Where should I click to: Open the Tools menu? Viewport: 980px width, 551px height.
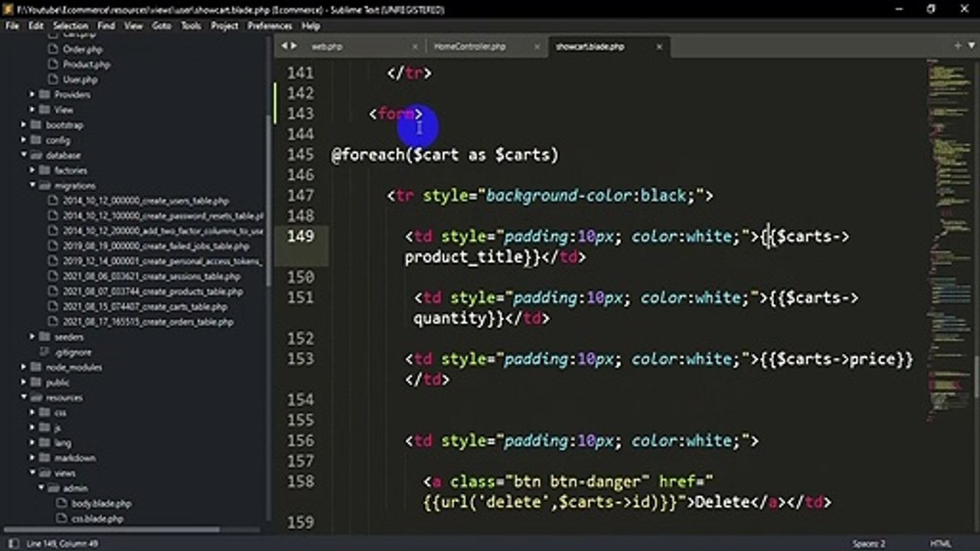(x=191, y=26)
